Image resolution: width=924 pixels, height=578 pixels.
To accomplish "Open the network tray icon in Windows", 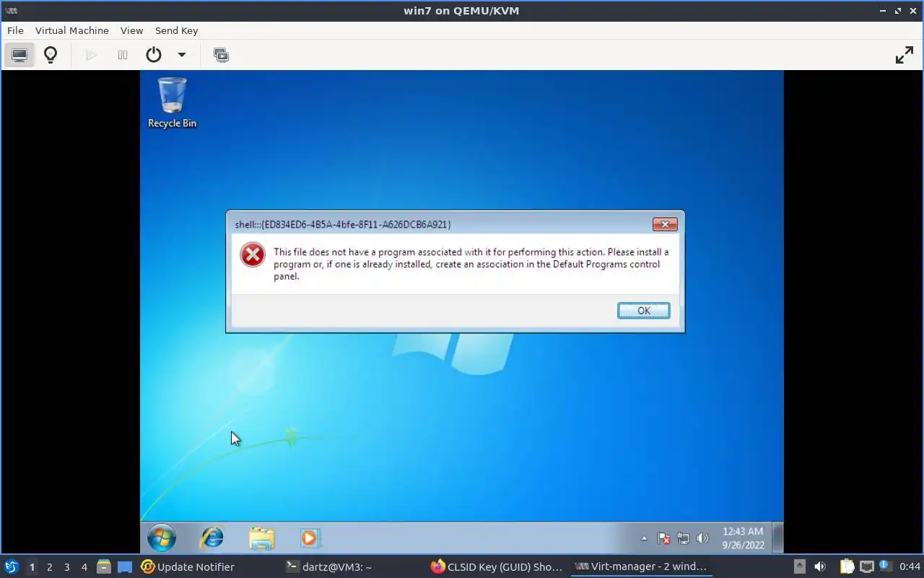I will tap(683, 538).
